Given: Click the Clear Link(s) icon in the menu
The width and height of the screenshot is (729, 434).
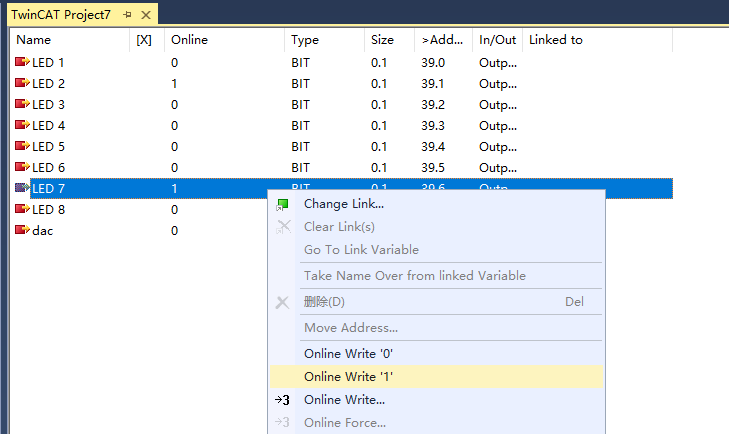Looking at the screenshot, I should coord(283,227).
